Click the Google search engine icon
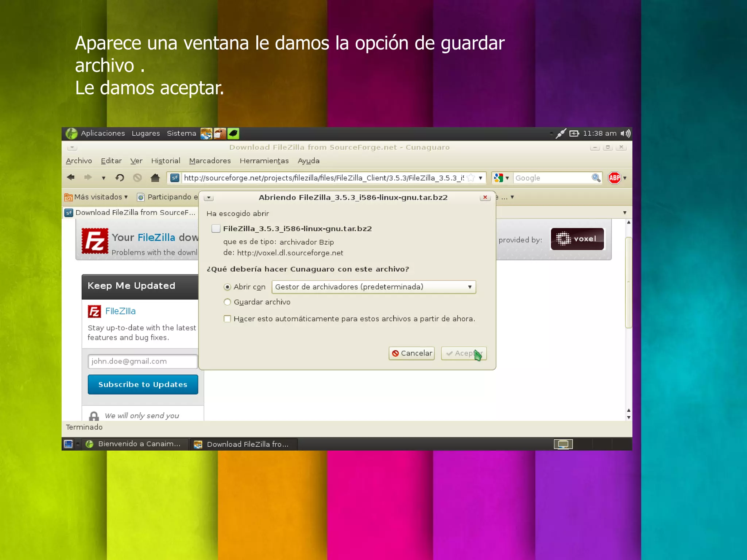Image resolution: width=747 pixels, height=560 pixels. (498, 178)
